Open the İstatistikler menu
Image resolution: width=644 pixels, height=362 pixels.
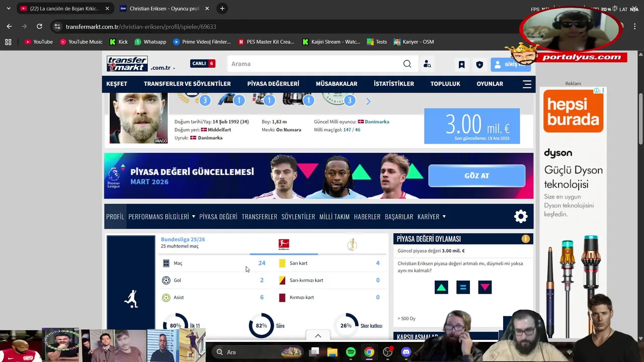coord(394,84)
